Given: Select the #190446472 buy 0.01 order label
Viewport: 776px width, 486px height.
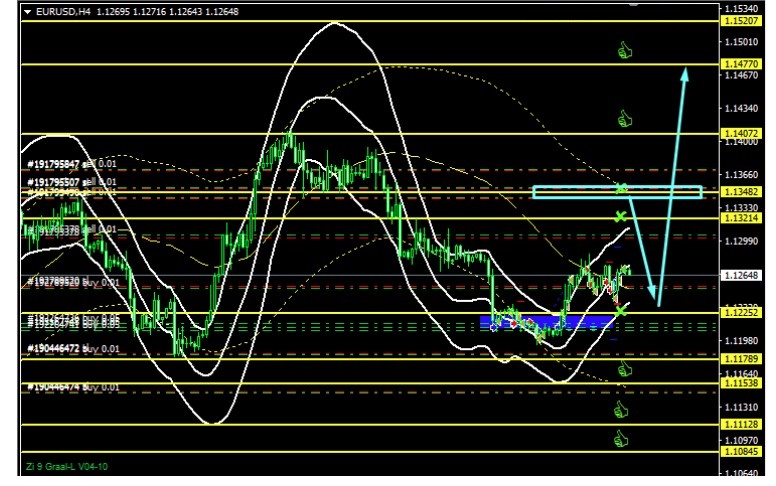Looking at the screenshot, I should click(x=72, y=349).
